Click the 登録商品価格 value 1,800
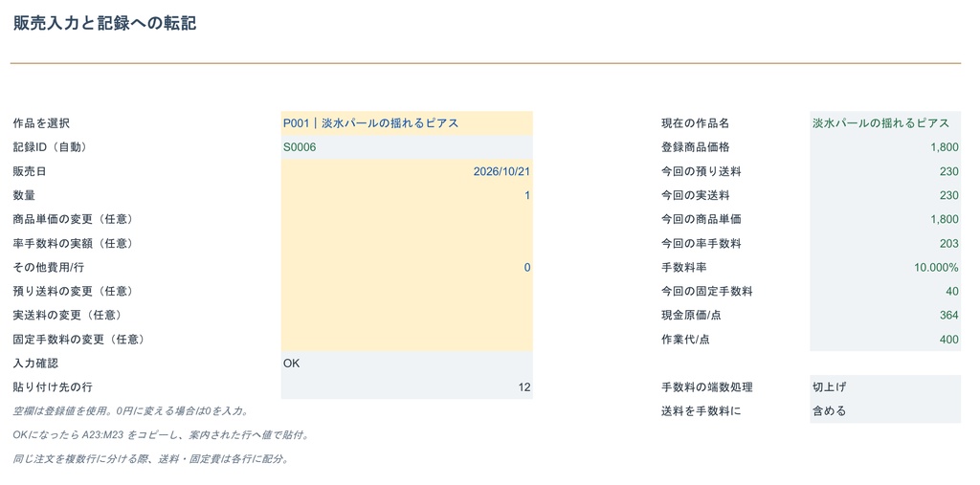 [885, 147]
